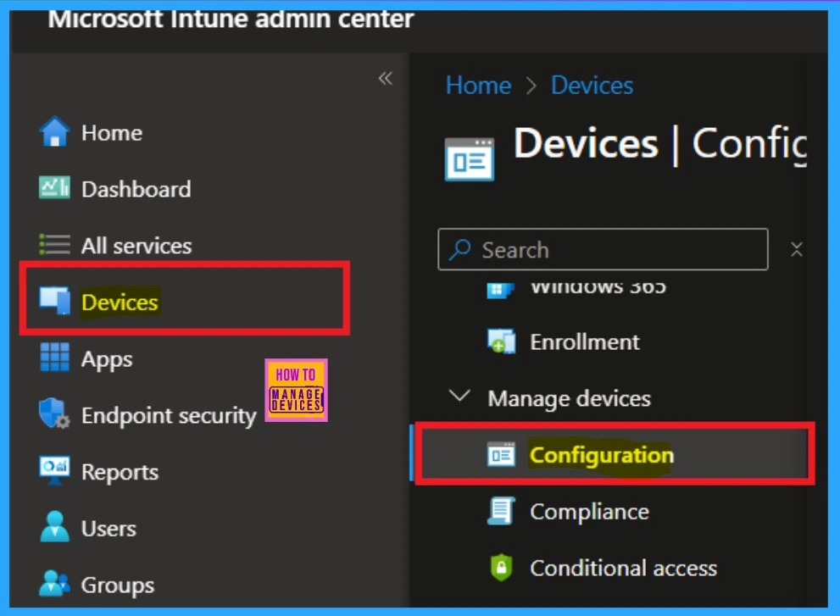Click the Apps grid icon
This screenshot has height=616, width=840.
(x=54, y=358)
